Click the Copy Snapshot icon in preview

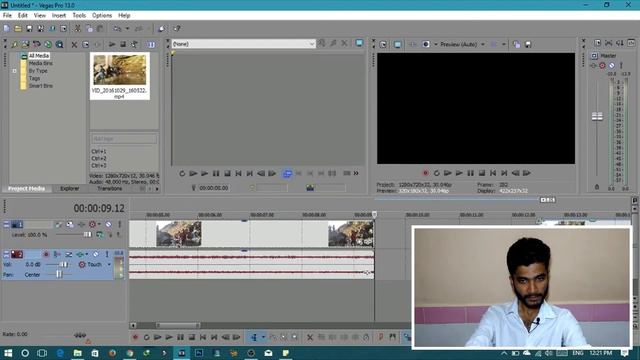[516, 44]
